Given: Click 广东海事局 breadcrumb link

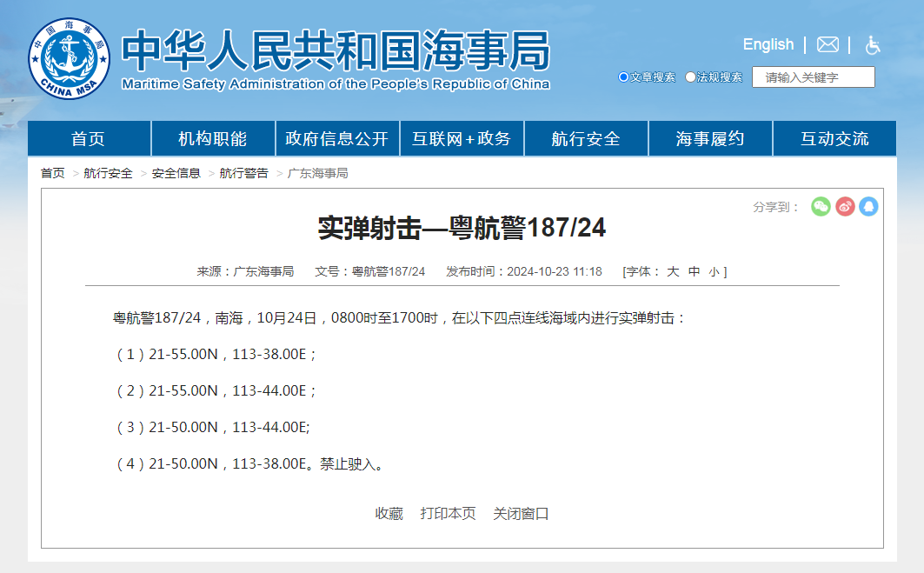Looking at the screenshot, I should coord(318,173).
